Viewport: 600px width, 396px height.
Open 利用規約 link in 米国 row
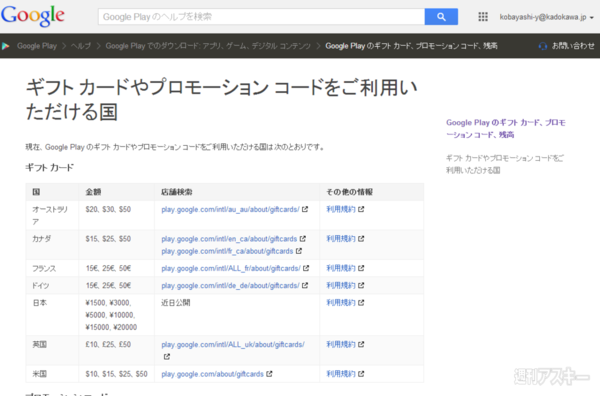pyautogui.click(x=341, y=374)
